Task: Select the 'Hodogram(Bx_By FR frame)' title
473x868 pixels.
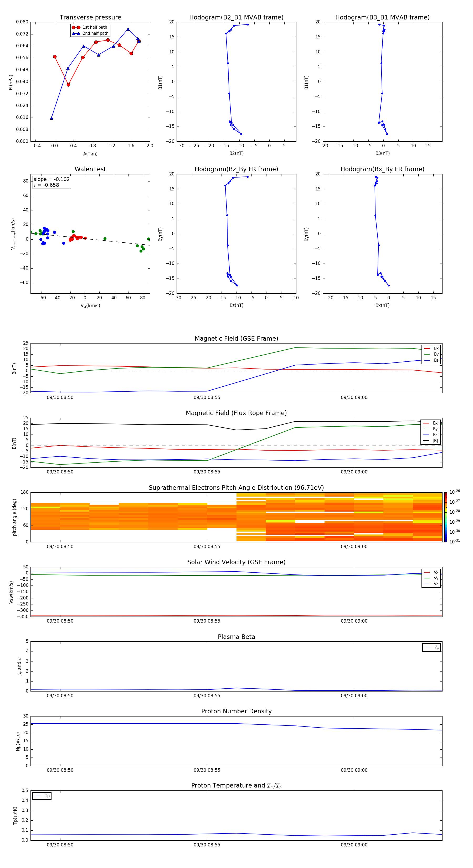Action: click(x=382, y=169)
